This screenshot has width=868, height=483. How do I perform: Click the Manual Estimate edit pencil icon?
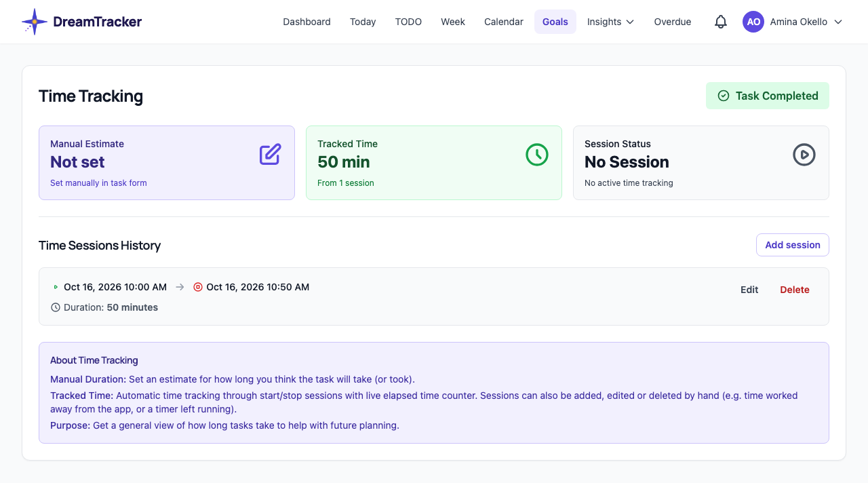coord(270,155)
